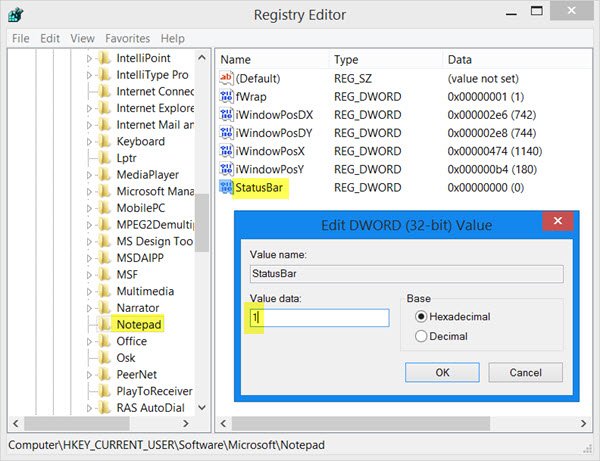Viewport: 600px width, 461px height.
Task: Select the StatusBar DWORD value icon
Action: point(227,187)
